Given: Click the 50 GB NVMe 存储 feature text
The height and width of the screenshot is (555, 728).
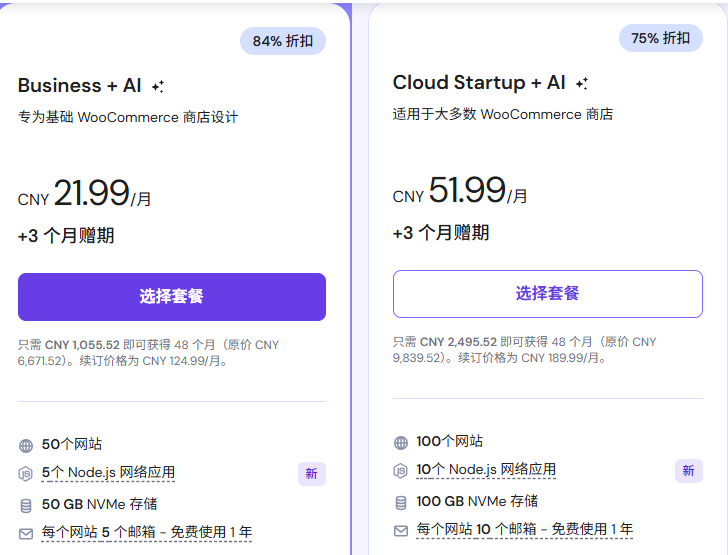Looking at the screenshot, I should point(99,504).
